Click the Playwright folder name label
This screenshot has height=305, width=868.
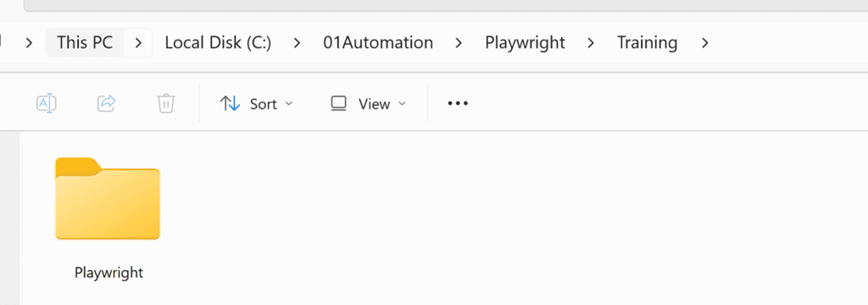pyautogui.click(x=109, y=272)
